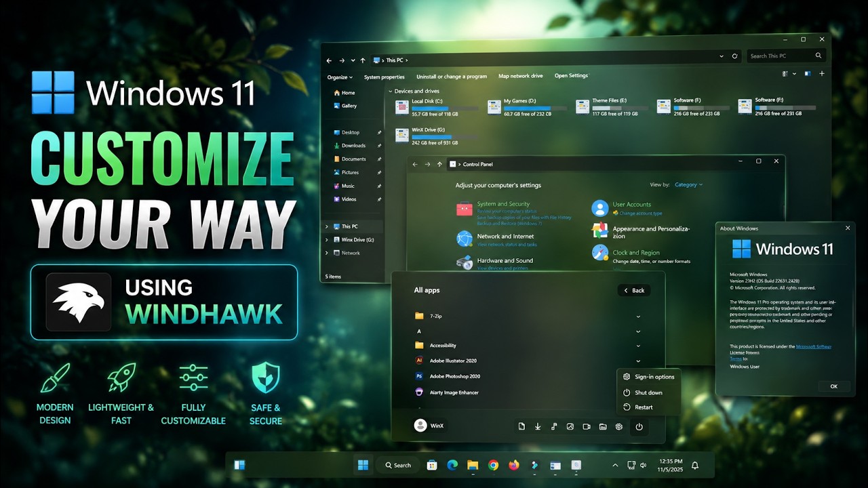Refresh the This PC window
This screenshot has height=488, width=868.
coord(735,56)
